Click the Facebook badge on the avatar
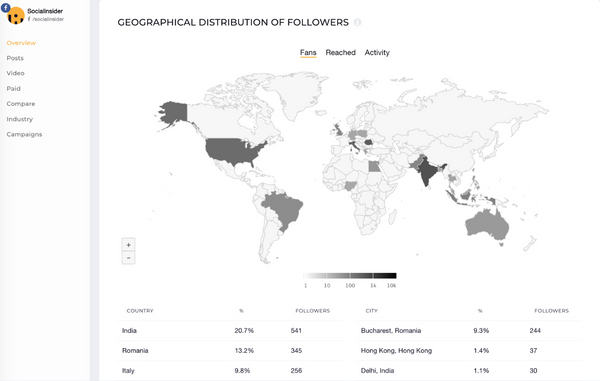The width and height of the screenshot is (600, 381). (x=6, y=7)
